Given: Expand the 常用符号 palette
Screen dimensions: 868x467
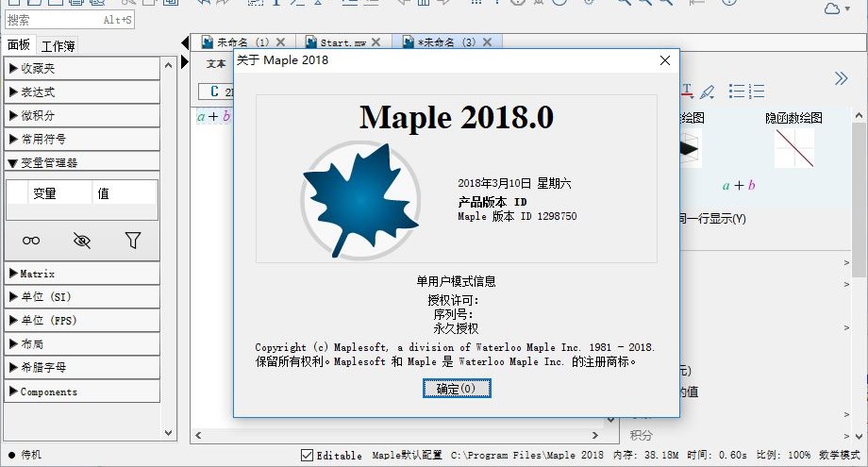Looking at the screenshot, I should pyautogui.click(x=82, y=139).
